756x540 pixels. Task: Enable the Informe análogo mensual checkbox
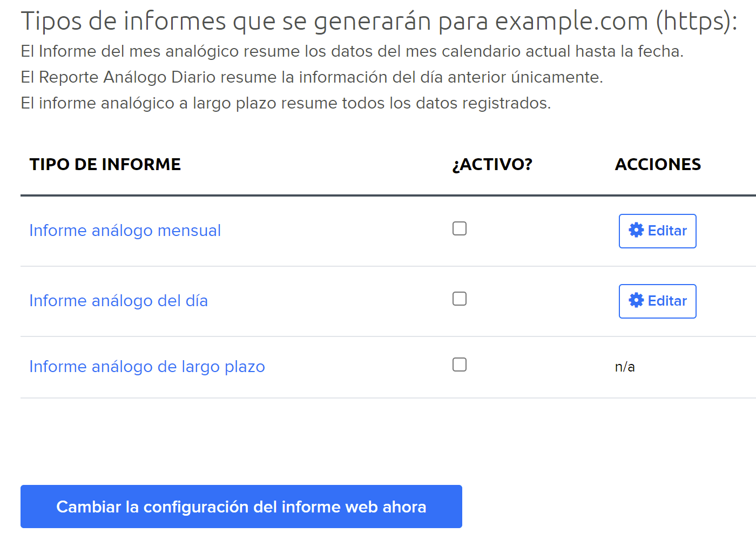pos(460,228)
